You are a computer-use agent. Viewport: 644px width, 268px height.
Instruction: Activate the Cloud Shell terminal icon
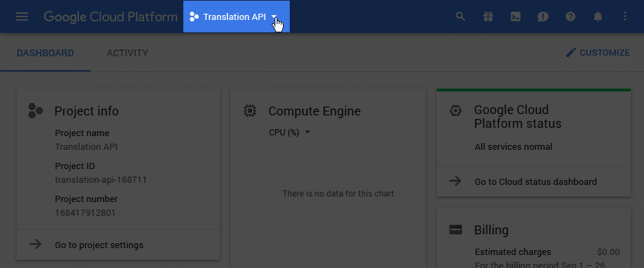[516, 17]
